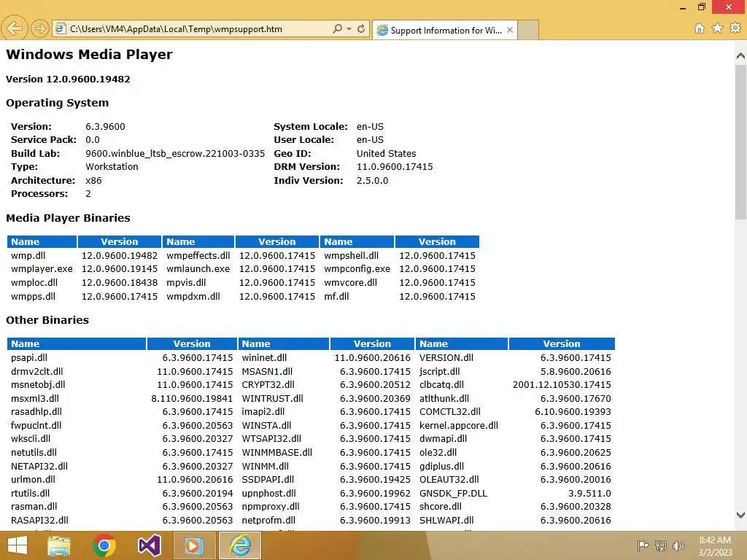
Task: Open the Windows Start button
Action: [18, 545]
